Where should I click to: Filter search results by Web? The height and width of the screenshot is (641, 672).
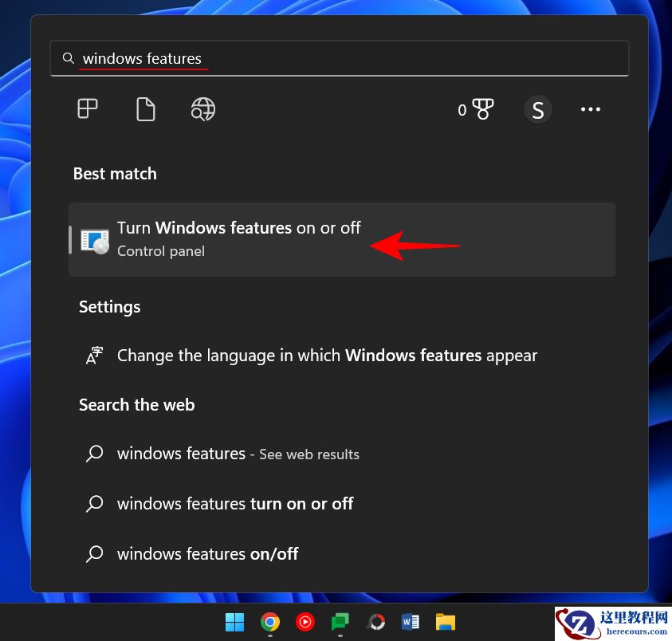(202, 109)
